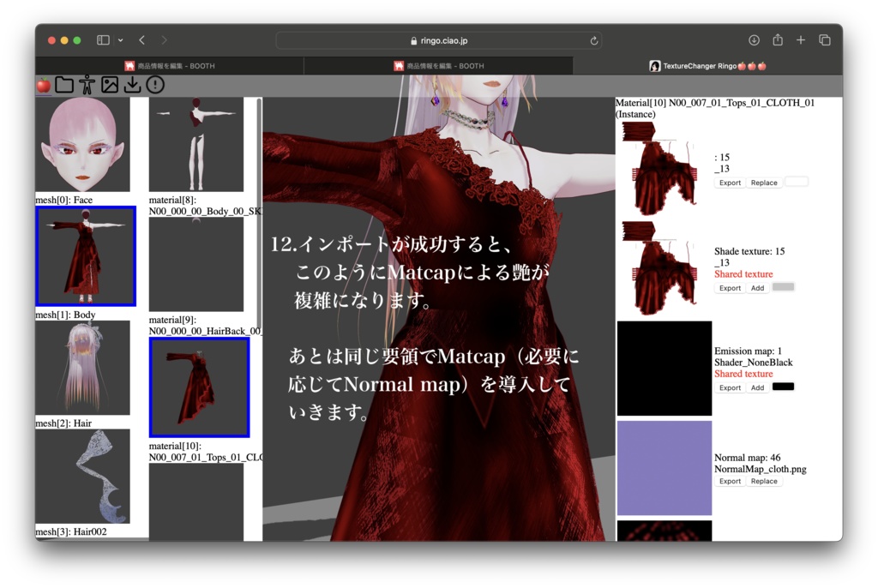Switch to the first BOOTH editing tab
The image size is (878, 588).
click(170, 64)
